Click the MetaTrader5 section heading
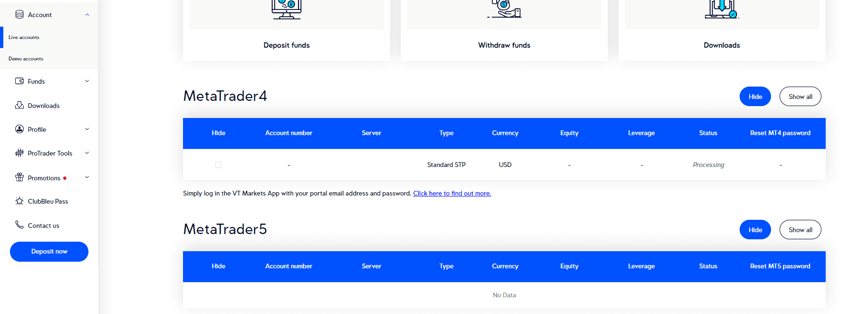This screenshot has width=868, height=314. pyautogui.click(x=225, y=229)
